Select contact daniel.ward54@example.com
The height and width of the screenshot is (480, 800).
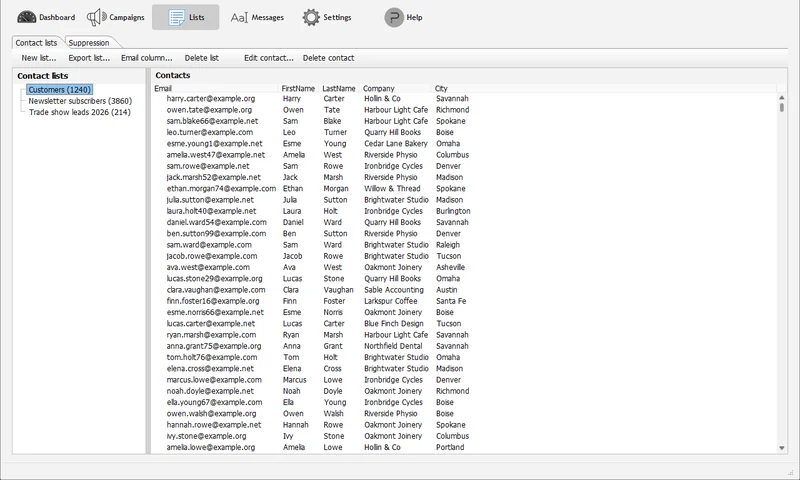(x=216, y=222)
